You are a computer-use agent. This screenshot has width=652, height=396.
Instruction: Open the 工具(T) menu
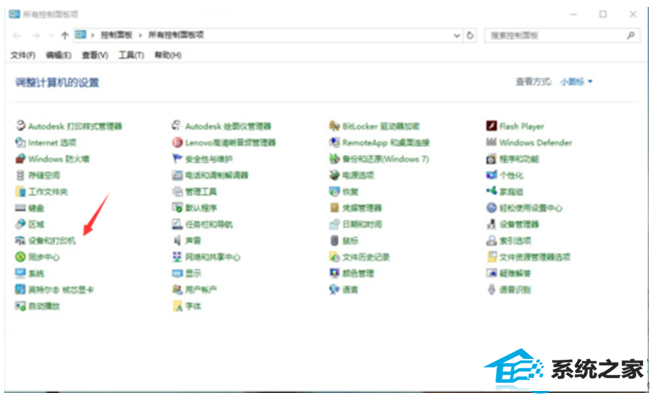pyautogui.click(x=131, y=55)
